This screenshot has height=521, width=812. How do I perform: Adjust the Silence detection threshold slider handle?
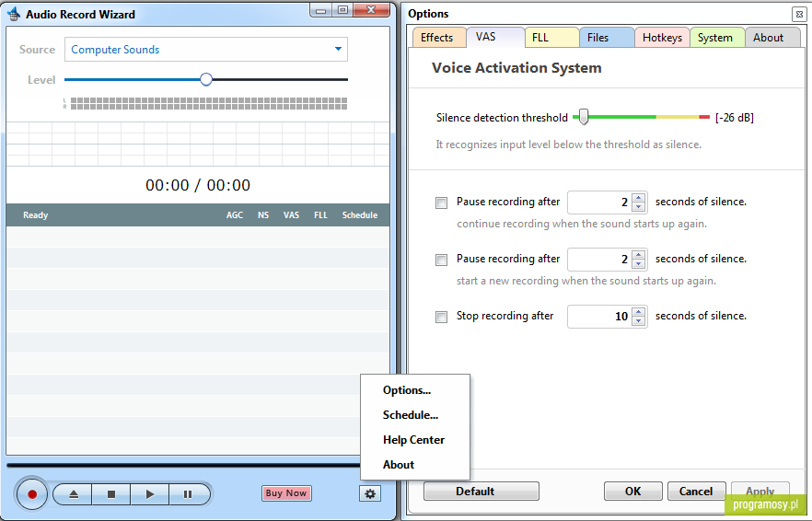point(584,117)
